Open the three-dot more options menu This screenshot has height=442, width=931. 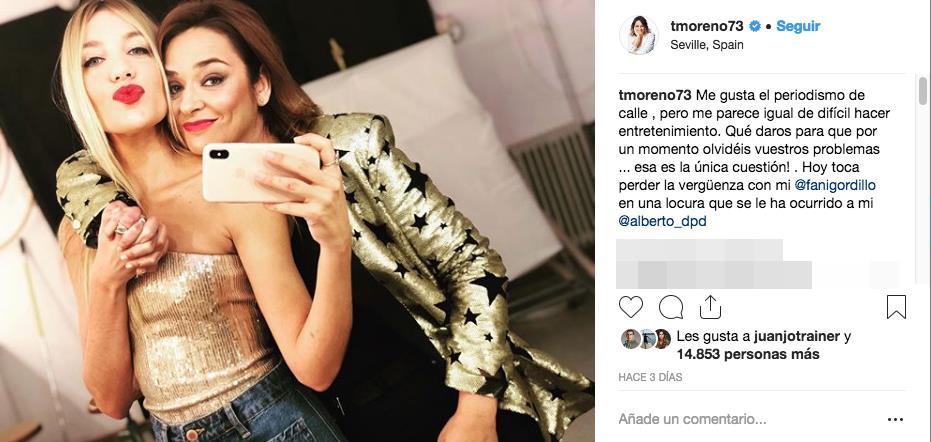896,420
